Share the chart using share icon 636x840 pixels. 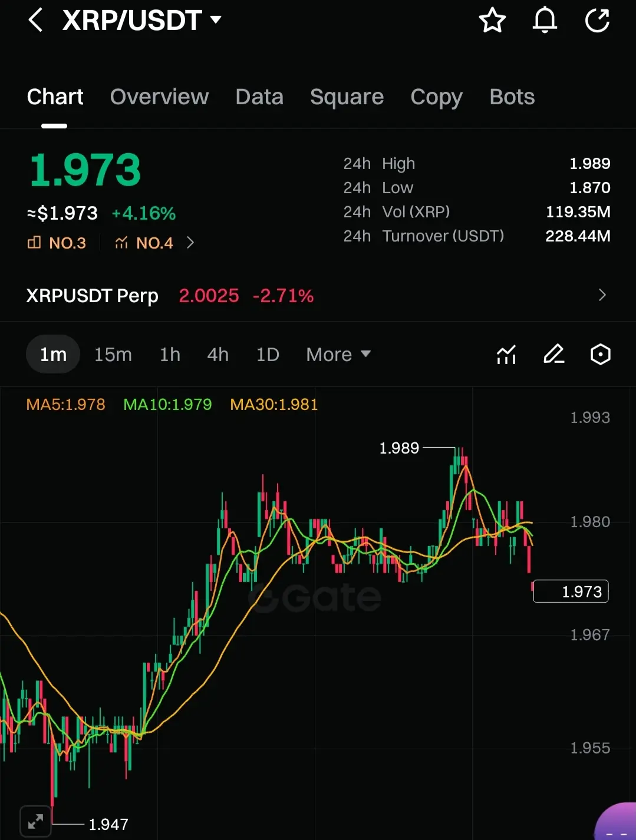point(597,20)
